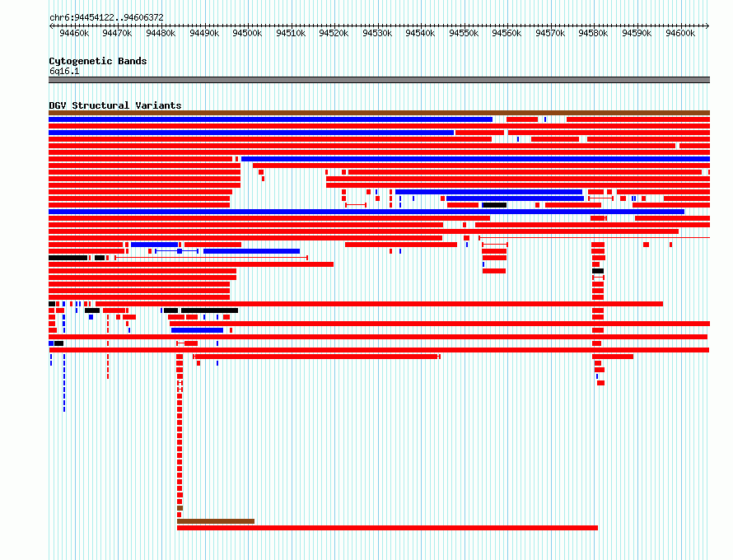Click the 94580k ruler label

pos(593,33)
